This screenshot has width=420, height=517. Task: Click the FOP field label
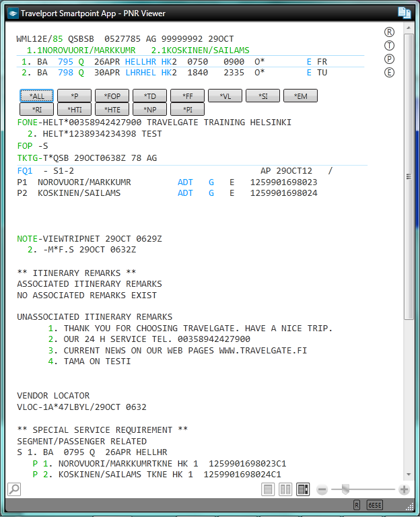25,145
